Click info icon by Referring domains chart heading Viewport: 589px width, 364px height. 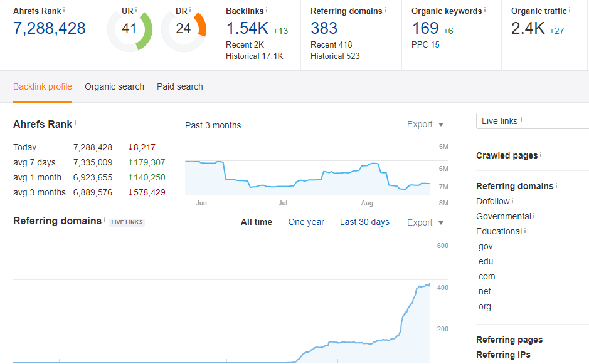pyautogui.click(x=105, y=220)
